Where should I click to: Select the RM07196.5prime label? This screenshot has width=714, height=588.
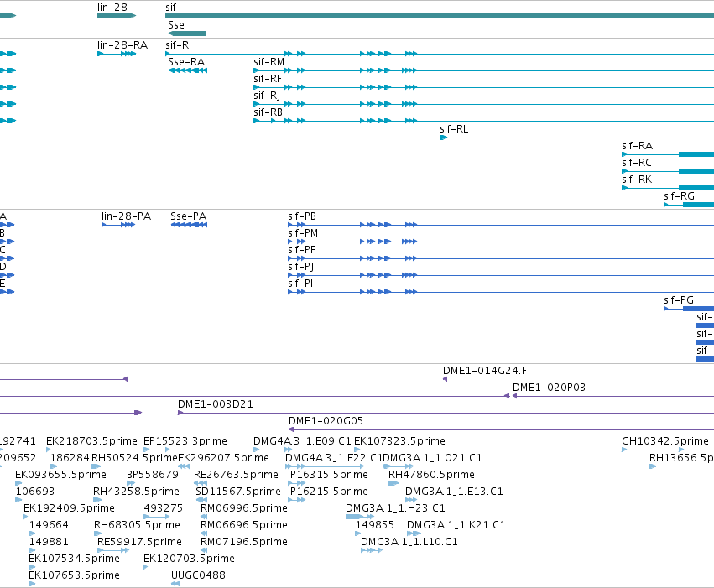coord(243,543)
